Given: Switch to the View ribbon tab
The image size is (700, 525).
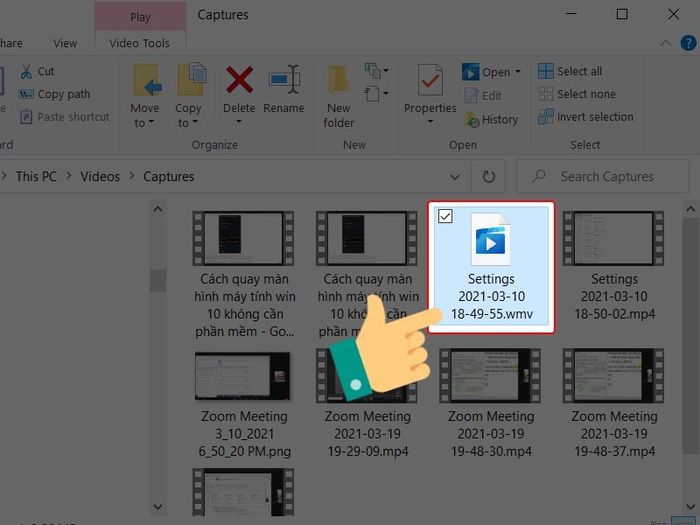Looking at the screenshot, I should 65,43.
